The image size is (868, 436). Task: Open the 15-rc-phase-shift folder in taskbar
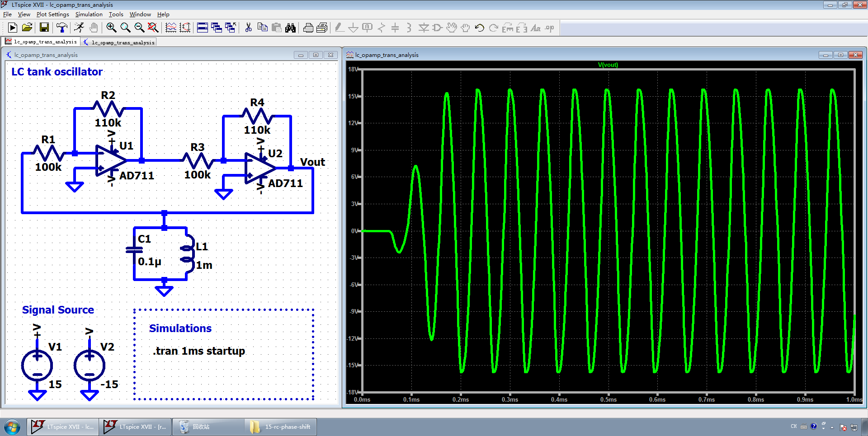(281, 427)
